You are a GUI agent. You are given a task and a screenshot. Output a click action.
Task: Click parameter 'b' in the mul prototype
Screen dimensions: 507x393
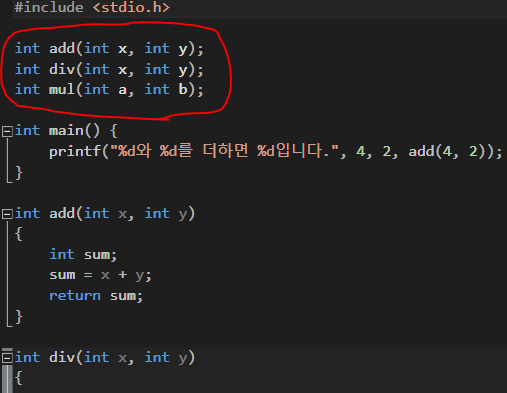(x=183, y=89)
